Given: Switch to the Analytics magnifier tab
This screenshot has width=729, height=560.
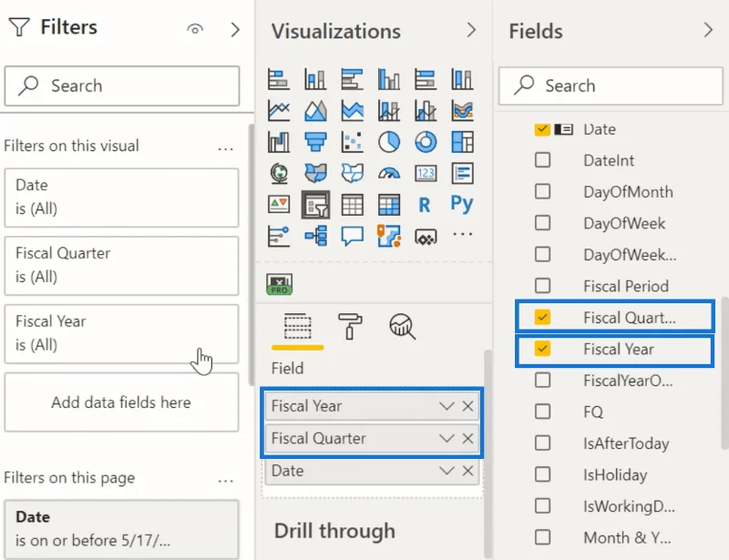Looking at the screenshot, I should pyautogui.click(x=402, y=326).
